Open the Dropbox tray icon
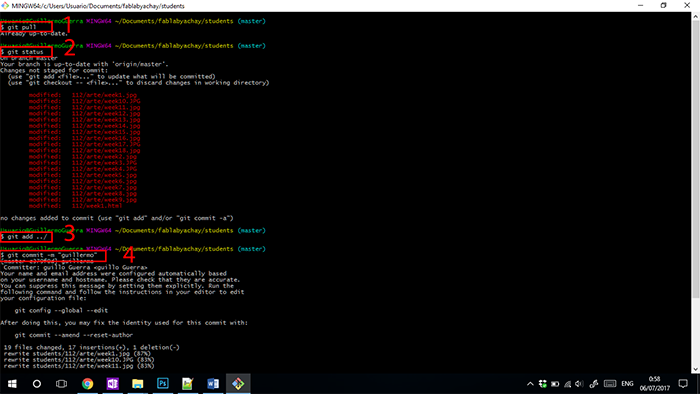 (543, 384)
